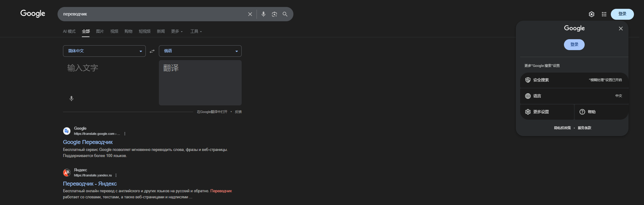Viewport: 644px width, 205px height.
Task: Click the 登录 sign-in button in header
Action: [x=622, y=14]
